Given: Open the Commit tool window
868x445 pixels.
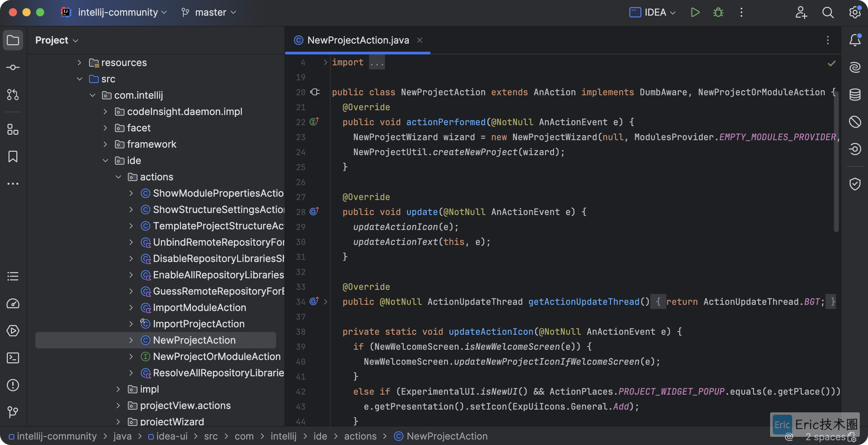Looking at the screenshot, I should (13, 67).
